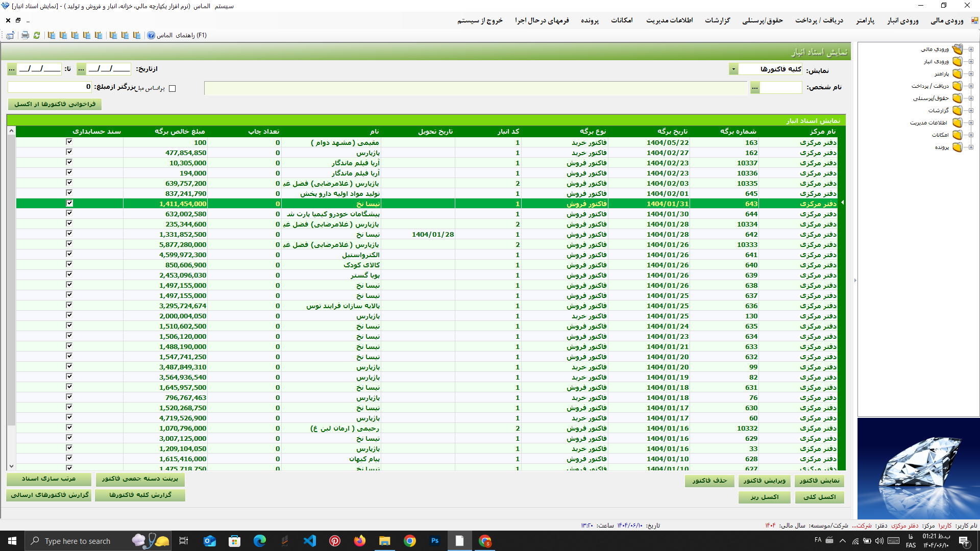
Task: Expand the دریافت / پرداخت tree node
Action: 971,86
